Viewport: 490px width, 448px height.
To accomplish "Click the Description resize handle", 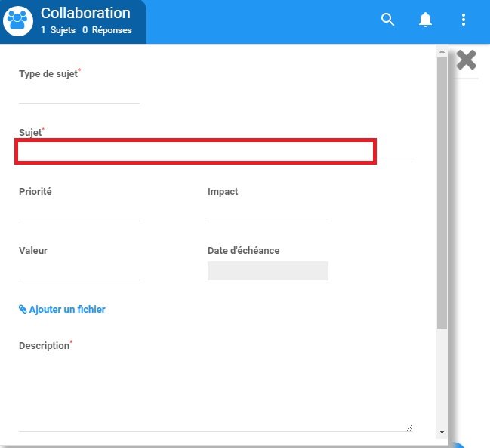I will (410, 428).
